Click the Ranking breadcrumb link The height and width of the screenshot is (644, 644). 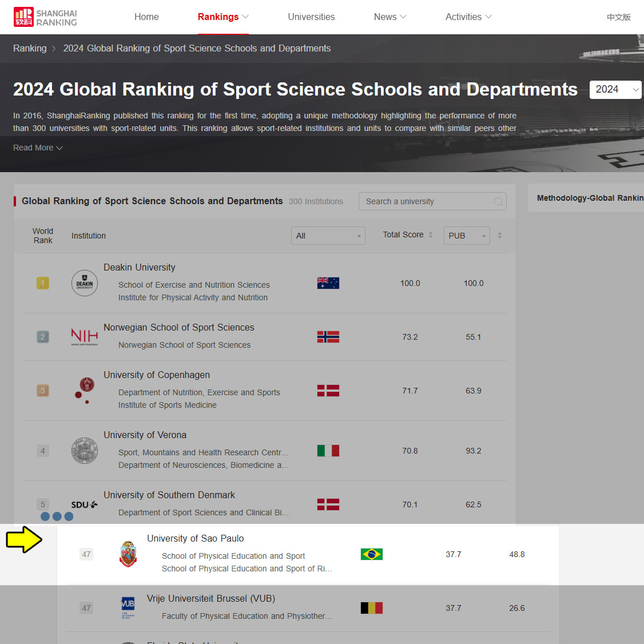coord(30,48)
